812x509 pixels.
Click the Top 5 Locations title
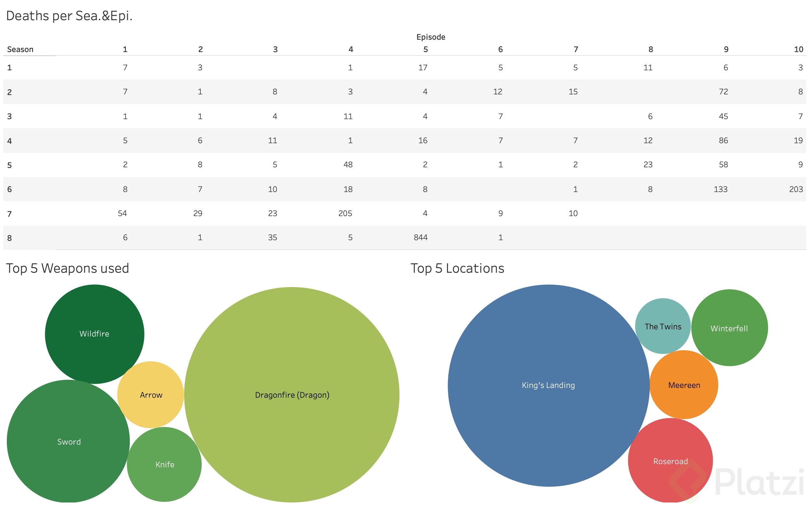pyautogui.click(x=457, y=268)
